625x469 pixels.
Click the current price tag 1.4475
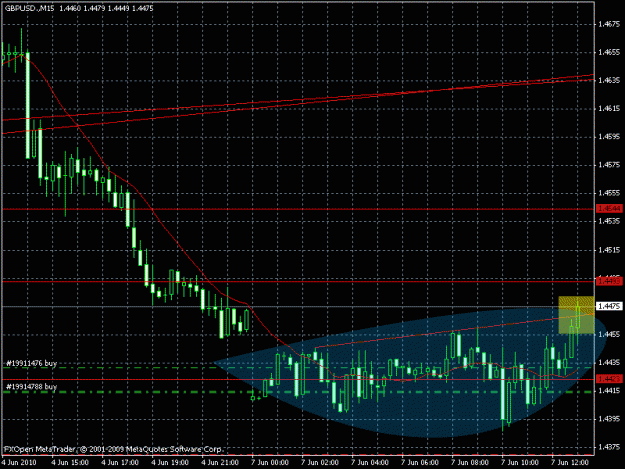tap(609, 306)
